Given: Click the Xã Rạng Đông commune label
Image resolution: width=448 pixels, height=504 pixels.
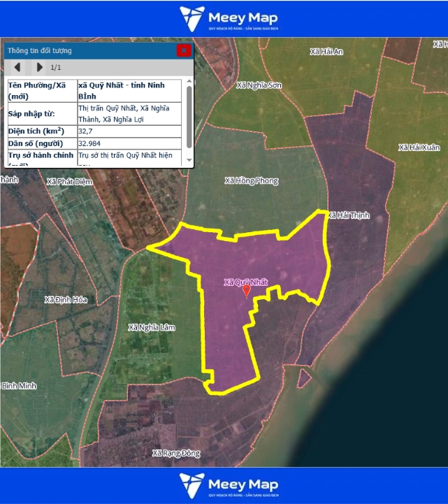Looking at the screenshot, I should pyautogui.click(x=175, y=454).
